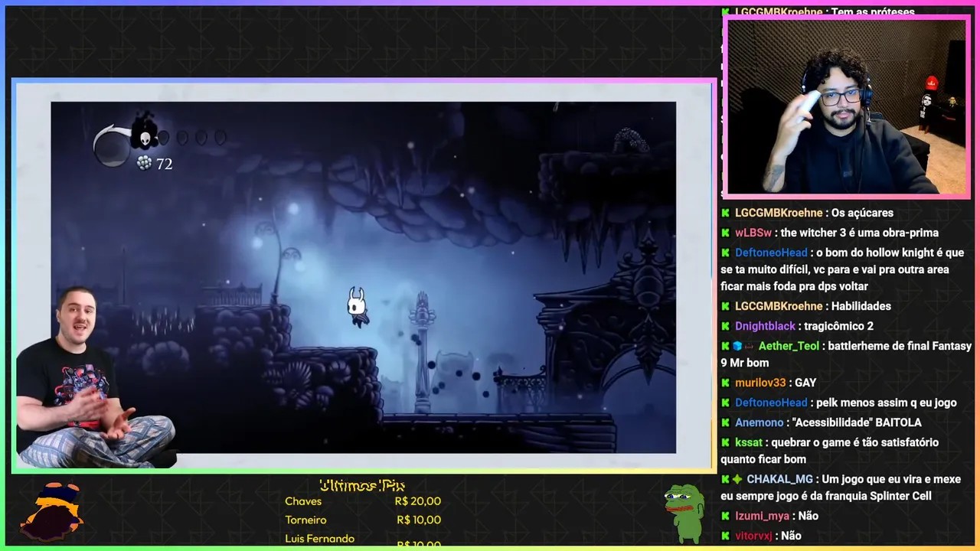Click the message "Os açúcares"
The height and width of the screenshot is (551, 980).
click(862, 213)
